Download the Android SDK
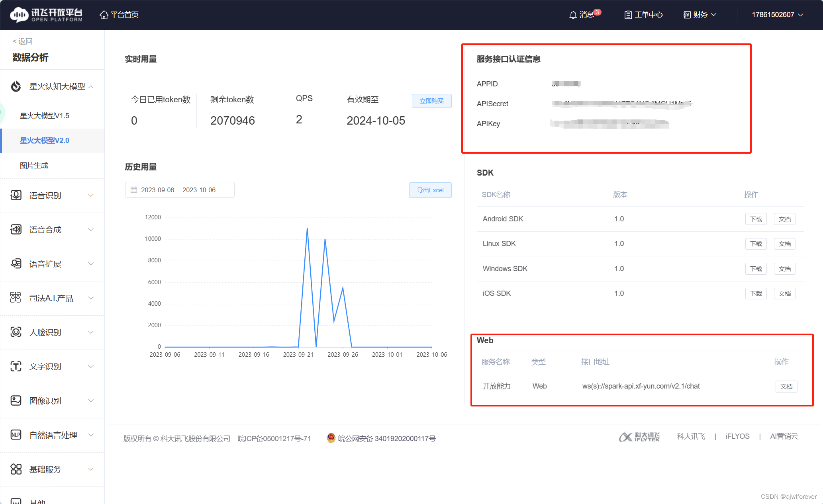823x504 pixels. pos(756,219)
